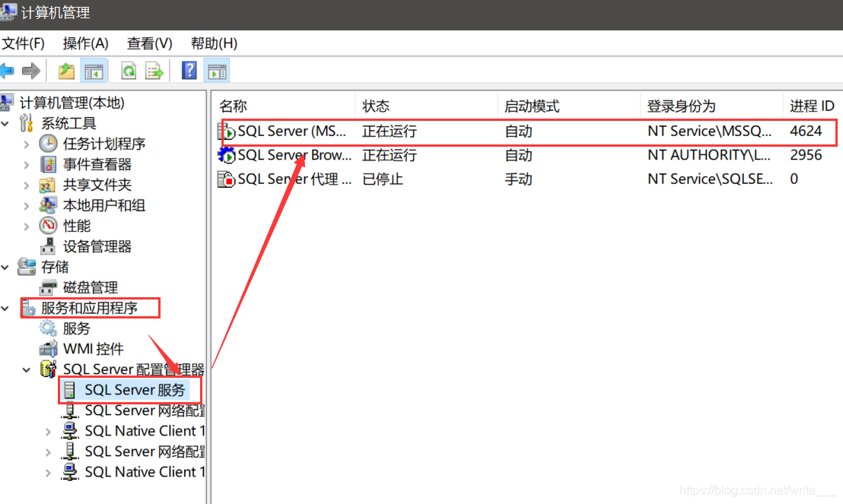Click the Task Scheduler clock icon
Viewport: 843px width, 504px height.
pyautogui.click(x=48, y=144)
